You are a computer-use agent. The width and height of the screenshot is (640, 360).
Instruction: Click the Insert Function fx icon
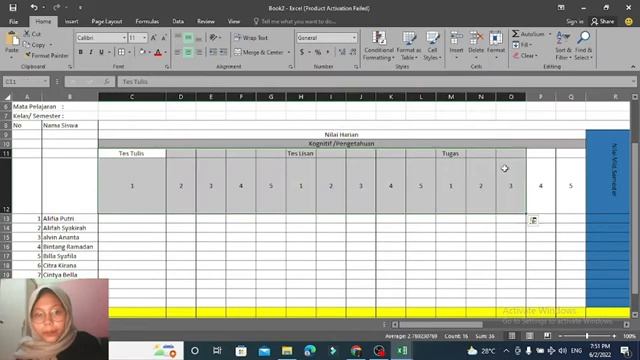coord(107,82)
